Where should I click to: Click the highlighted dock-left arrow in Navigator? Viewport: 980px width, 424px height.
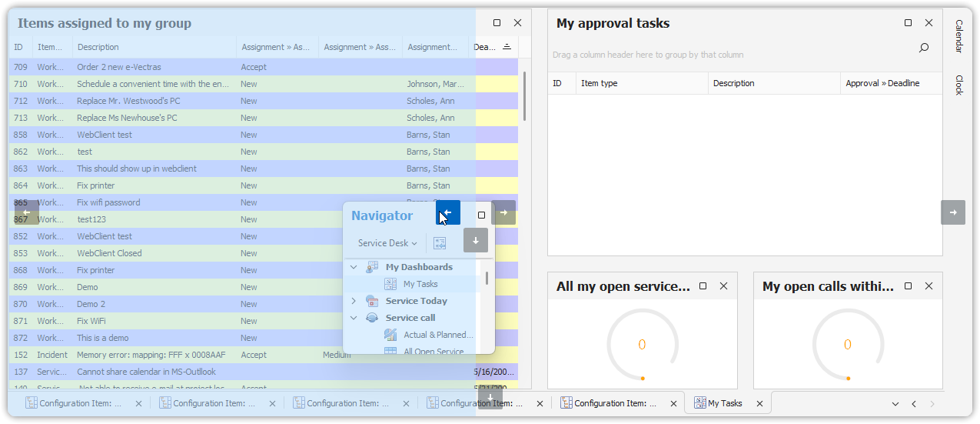448,212
